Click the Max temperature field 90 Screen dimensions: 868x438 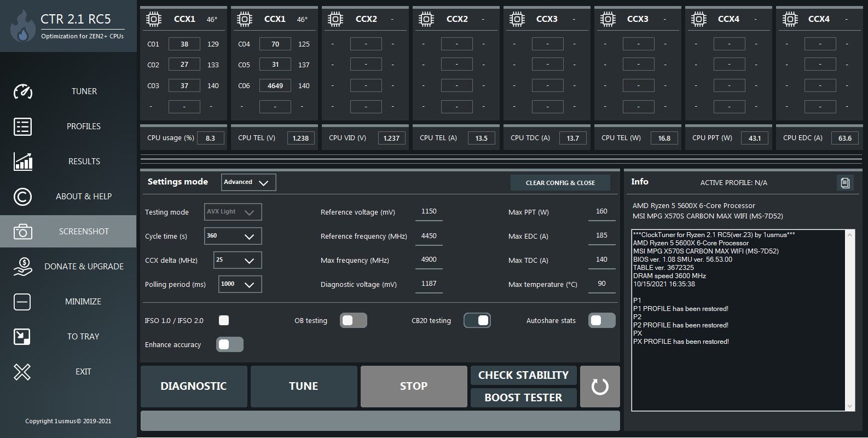(601, 284)
